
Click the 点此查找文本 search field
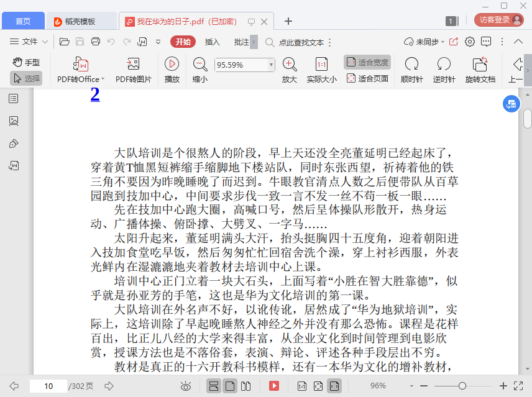click(301, 42)
